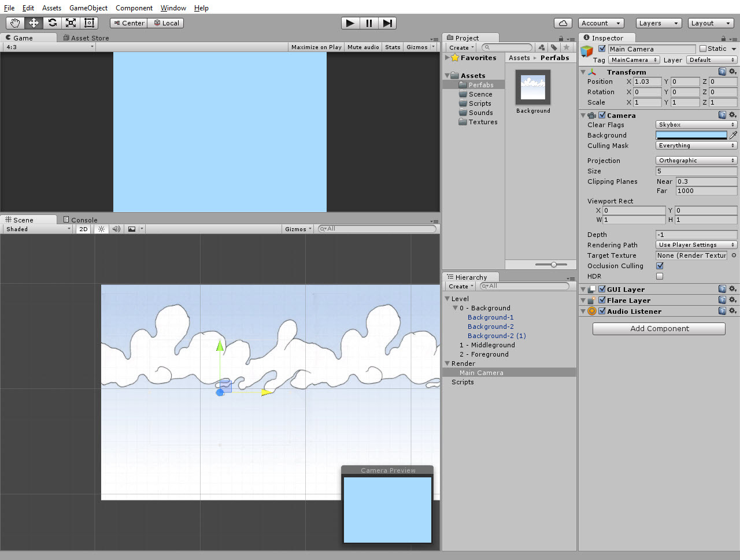Click the Add Component button
The width and height of the screenshot is (740, 560).
pos(659,329)
